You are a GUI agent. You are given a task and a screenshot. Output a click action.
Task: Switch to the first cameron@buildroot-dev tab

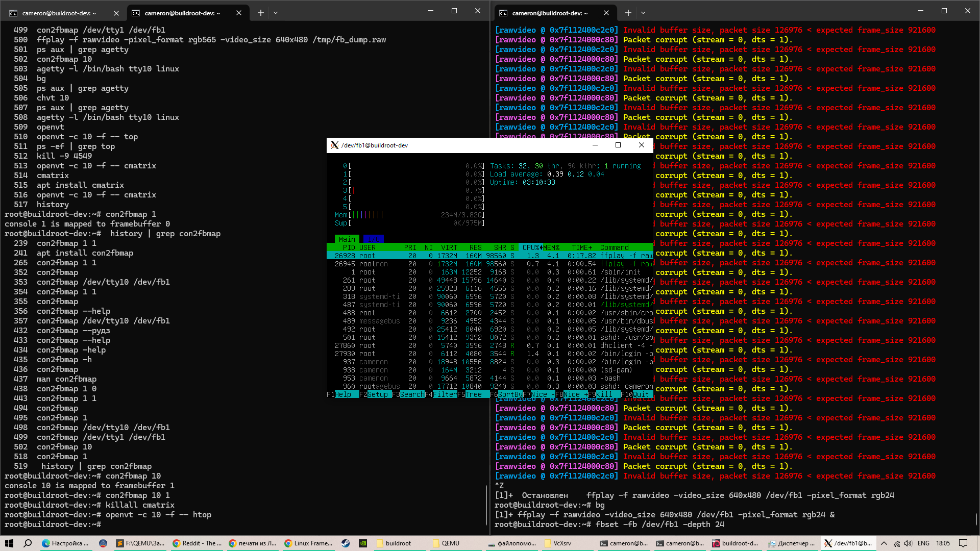59,13
